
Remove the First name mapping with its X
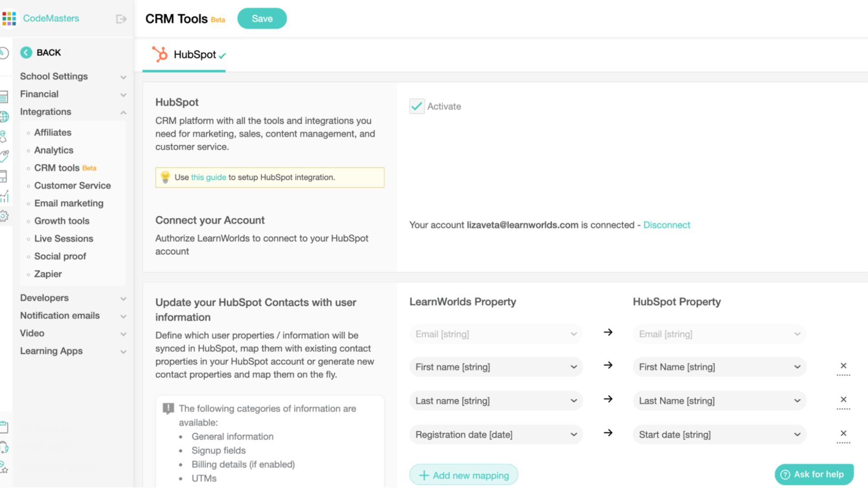coord(843,366)
